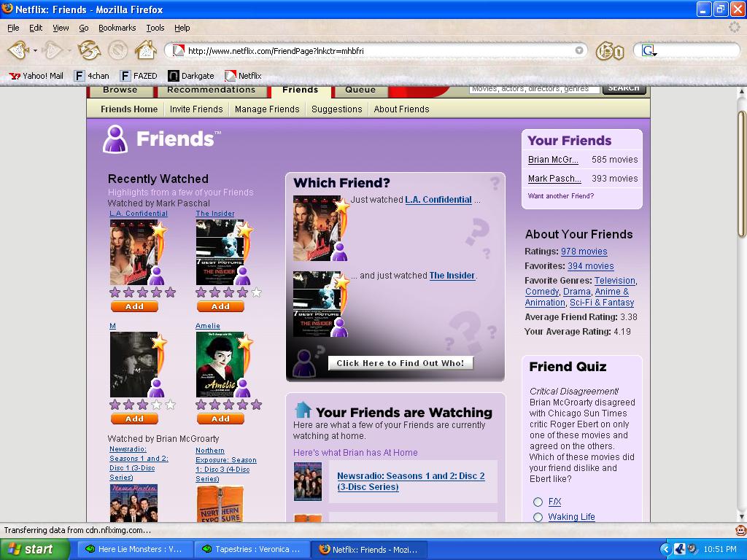Click the Netflix Search button

(624, 89)
